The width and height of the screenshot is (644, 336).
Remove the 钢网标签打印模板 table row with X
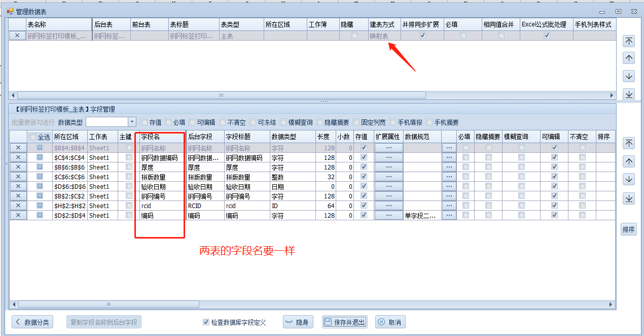(x=18, y=36)
